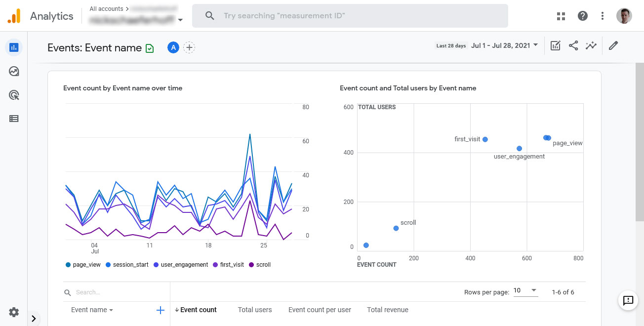Open the Configure sidebar icon
This screenshot has width=644, height=326.
14,119
